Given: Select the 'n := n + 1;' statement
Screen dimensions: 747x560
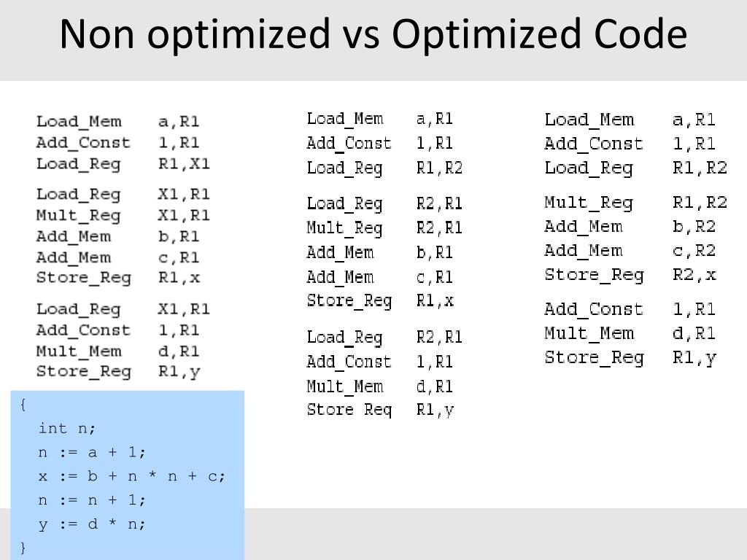Looking at the screenshot, I should point(92,500).
